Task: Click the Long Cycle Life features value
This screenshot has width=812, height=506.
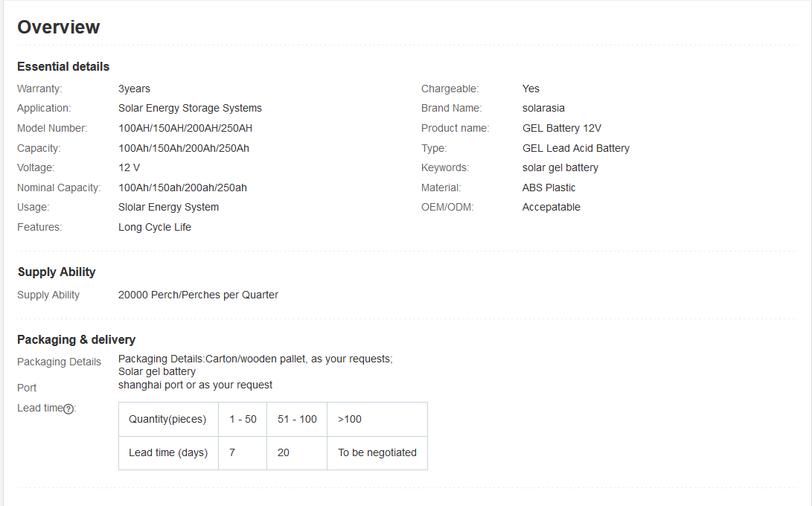Action: (154, 227)
